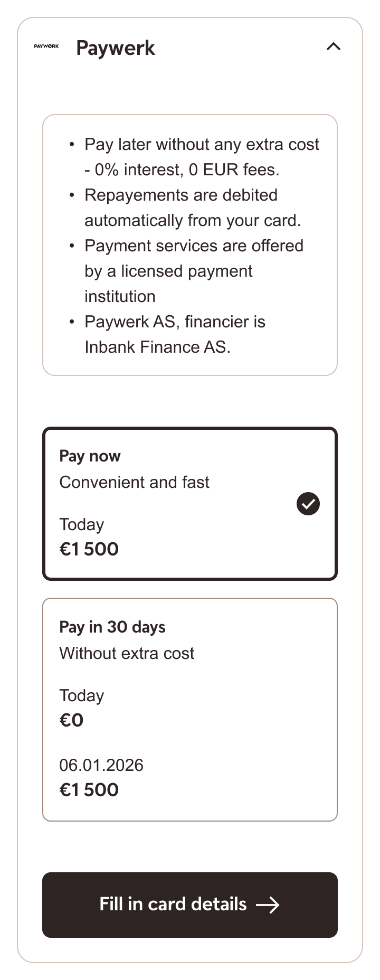Viewport: 380px width, 980px height.
Task: Click the rounded info box outline
Action: coord(190,244)
